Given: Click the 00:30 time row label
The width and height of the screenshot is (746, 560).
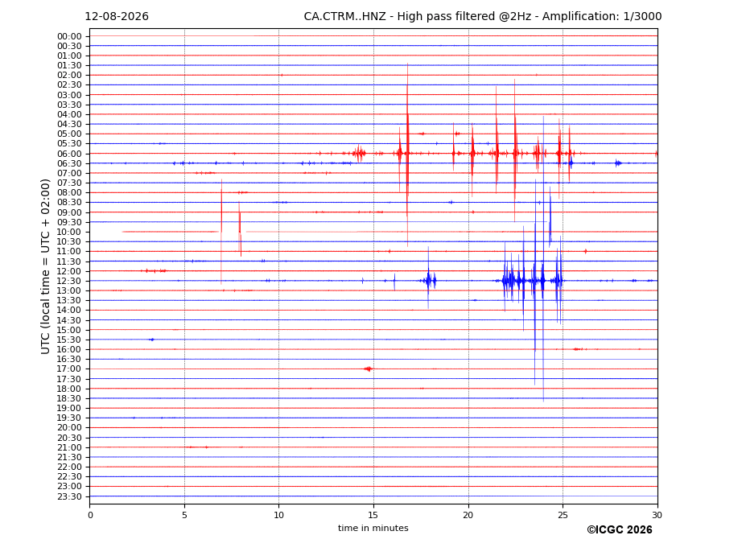Looking at the screenshot, I should [x=69, y=46].
